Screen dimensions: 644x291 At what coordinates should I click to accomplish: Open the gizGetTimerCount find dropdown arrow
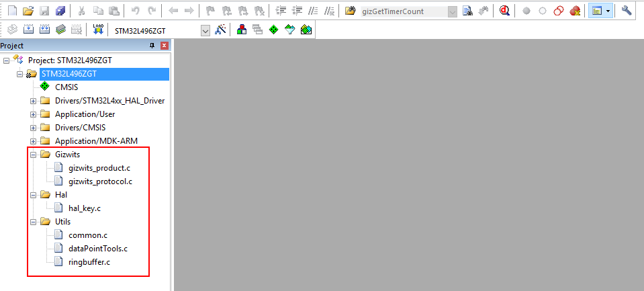click(x=452, y=11)
